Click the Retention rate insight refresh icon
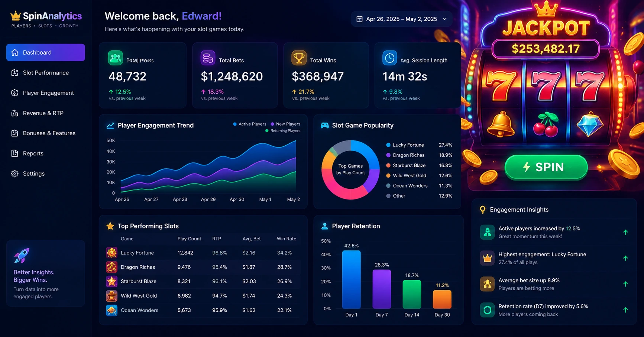 (x=487, y=310)
